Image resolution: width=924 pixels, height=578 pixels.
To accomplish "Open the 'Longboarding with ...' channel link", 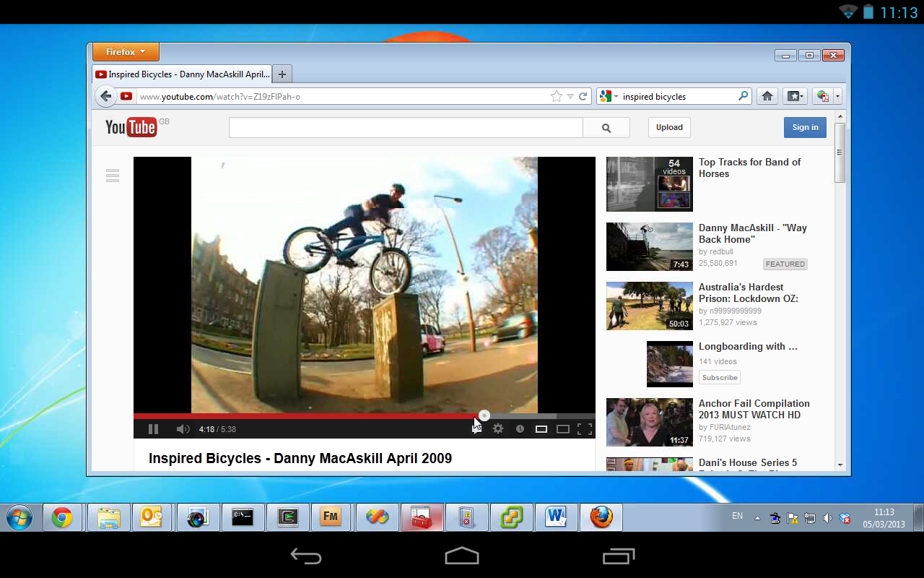I will click(x=748, y=347).
